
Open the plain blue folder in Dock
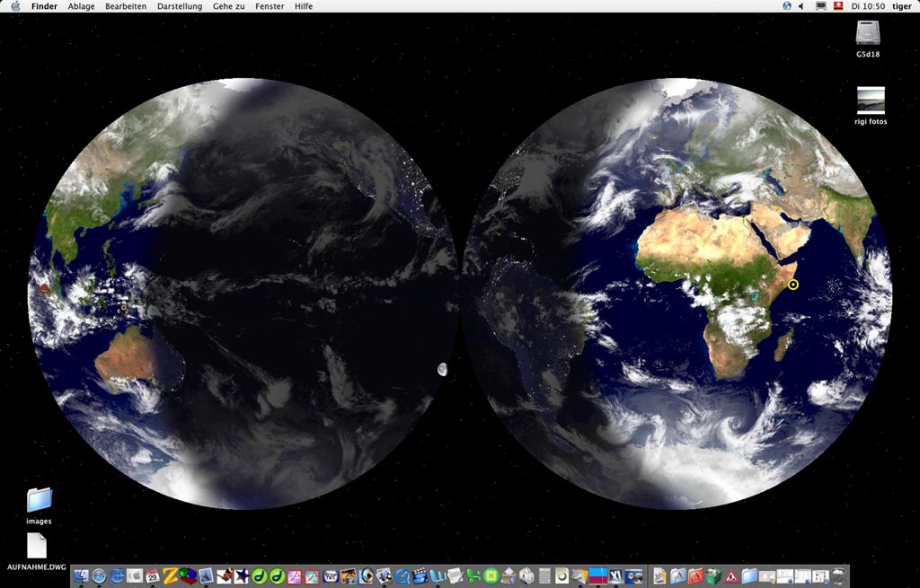click(750, 575)
